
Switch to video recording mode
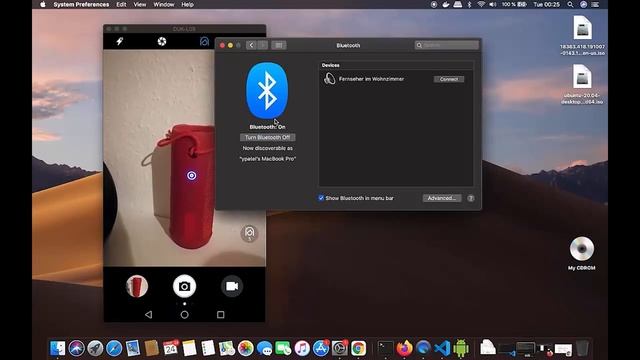pos(232,286)
